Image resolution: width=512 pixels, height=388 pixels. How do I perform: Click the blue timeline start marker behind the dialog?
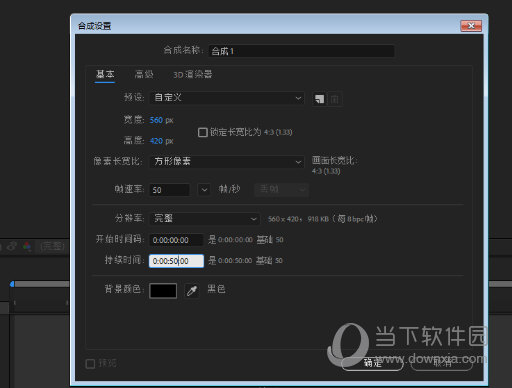pos(12,284)
